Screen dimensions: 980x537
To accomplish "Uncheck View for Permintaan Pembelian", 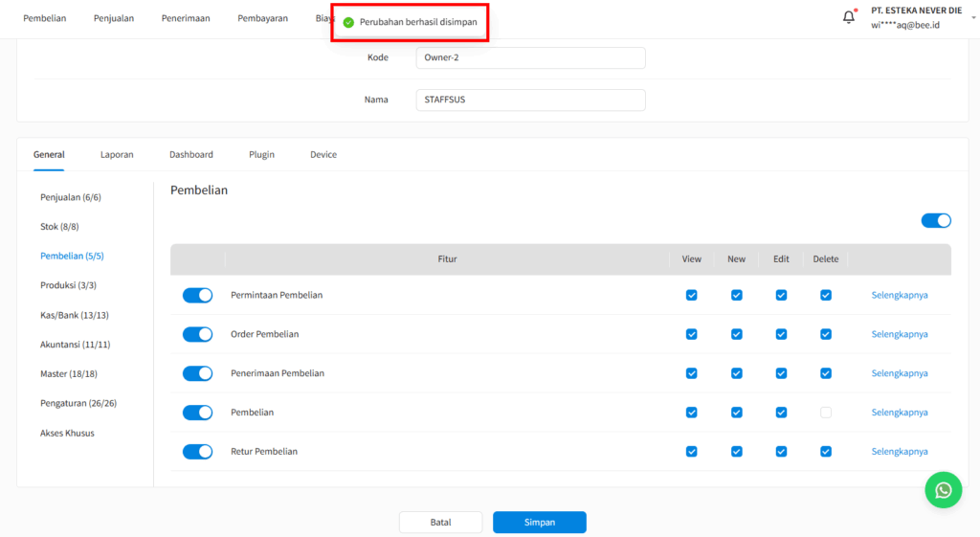I will pos(692,295).
